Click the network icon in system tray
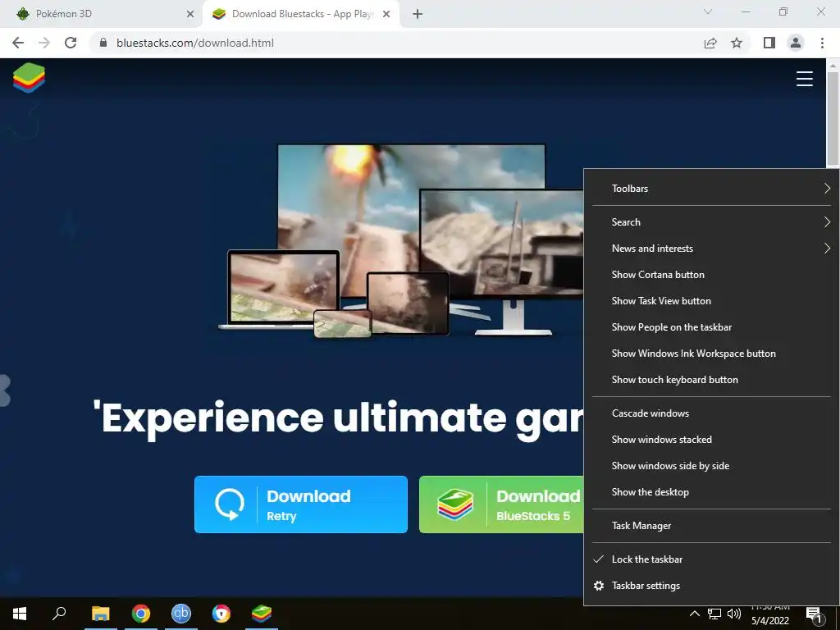Screen dimensions: 840x630 pyautogui.click(x=714, y=614)
